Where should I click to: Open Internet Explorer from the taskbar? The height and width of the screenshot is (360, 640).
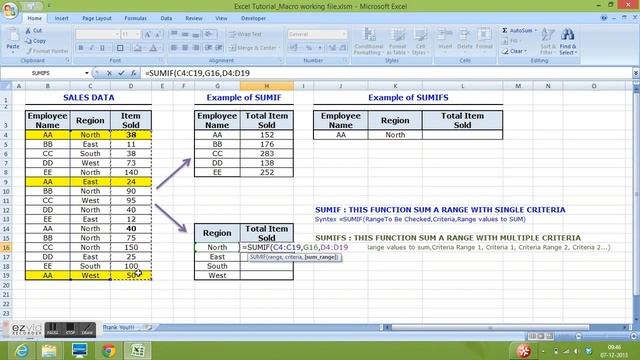[x=21, y=351]
